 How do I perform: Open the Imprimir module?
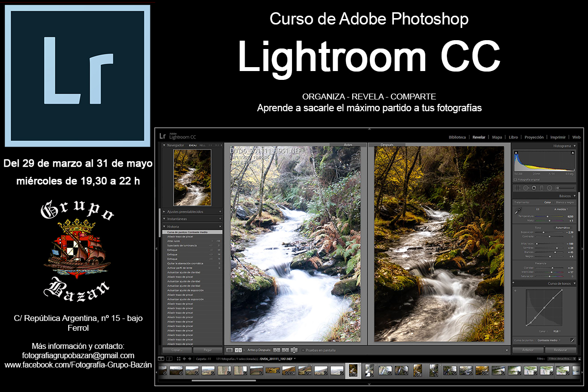click(558, 137)
